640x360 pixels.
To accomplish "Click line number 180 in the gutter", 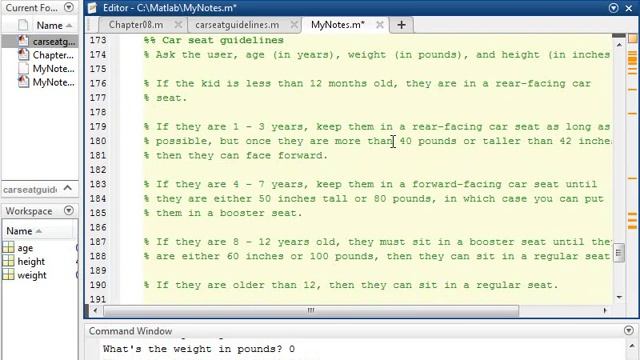I will 98,141.
